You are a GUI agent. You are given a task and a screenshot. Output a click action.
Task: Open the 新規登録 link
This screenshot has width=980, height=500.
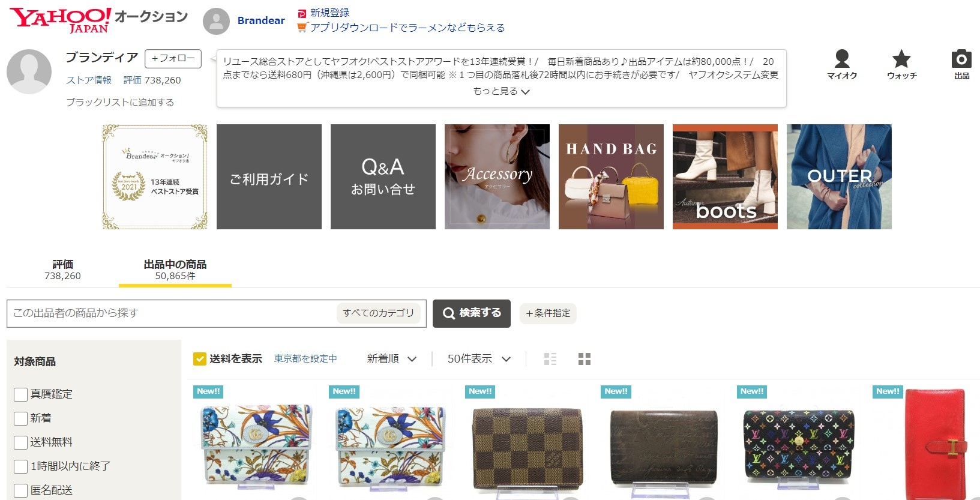pyautogui.click(x=329, y=13)
